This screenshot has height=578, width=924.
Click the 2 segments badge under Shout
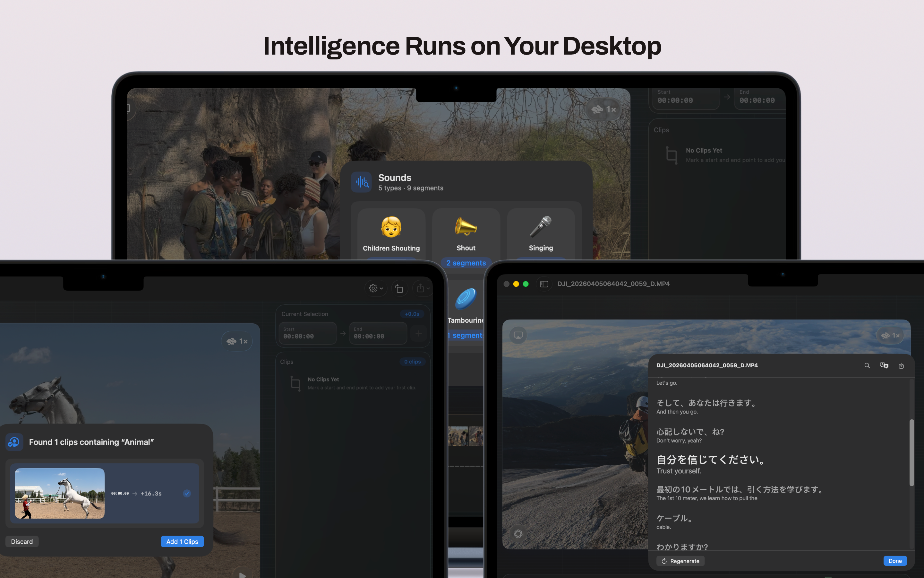pos(466,263)
